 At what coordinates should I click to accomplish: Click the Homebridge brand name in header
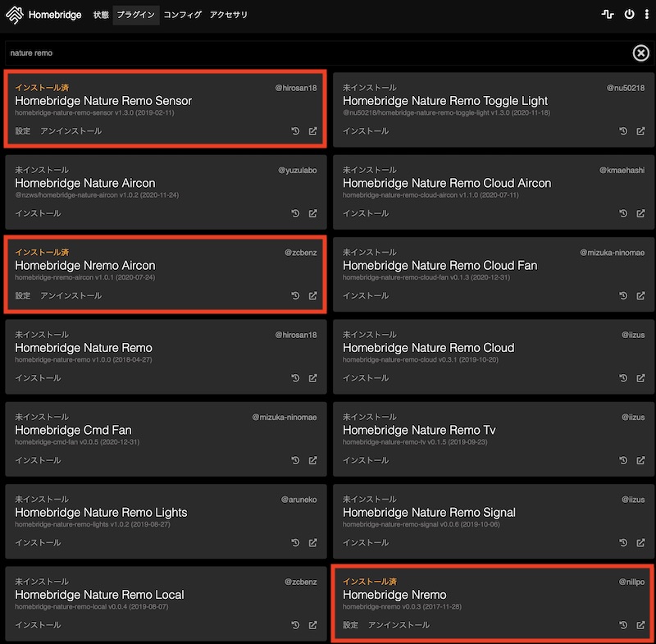55,15
